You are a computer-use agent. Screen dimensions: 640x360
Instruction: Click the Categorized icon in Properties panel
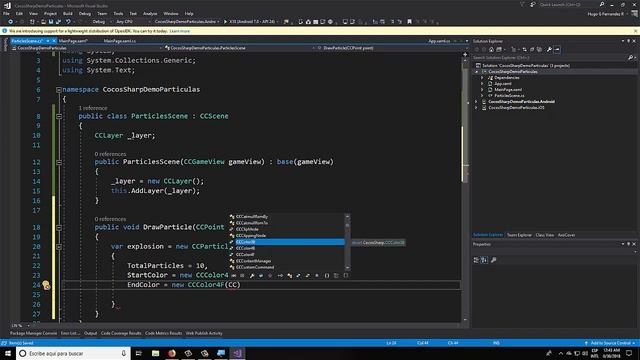[x=476, y=260]
